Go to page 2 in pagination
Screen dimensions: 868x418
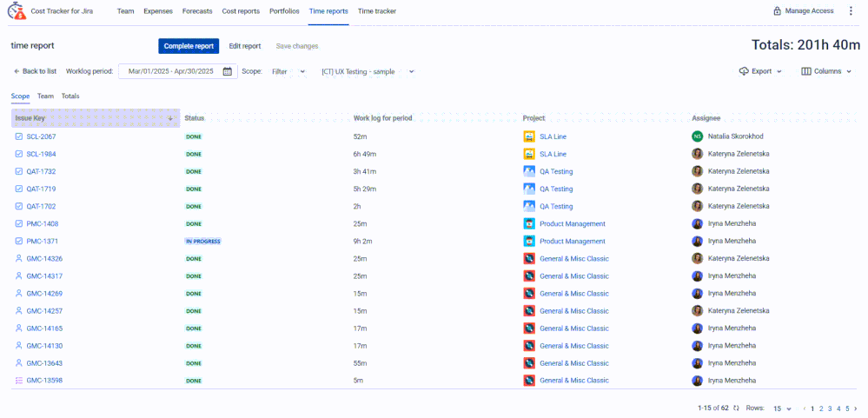click(821, 408)
